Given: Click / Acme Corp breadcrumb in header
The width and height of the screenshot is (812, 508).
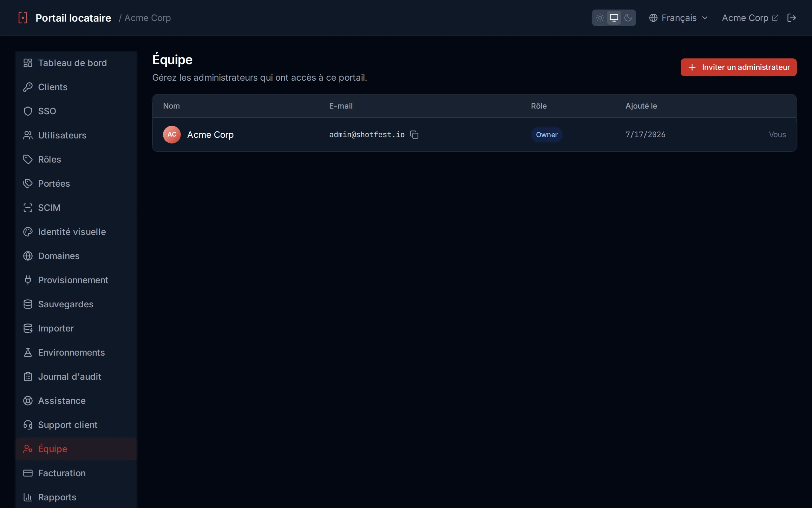Looking at the screenshot, I should 145,18.
